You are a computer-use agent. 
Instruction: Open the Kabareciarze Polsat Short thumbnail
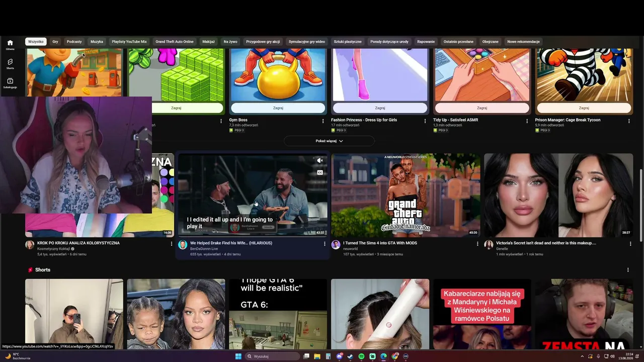coord(482,314)
